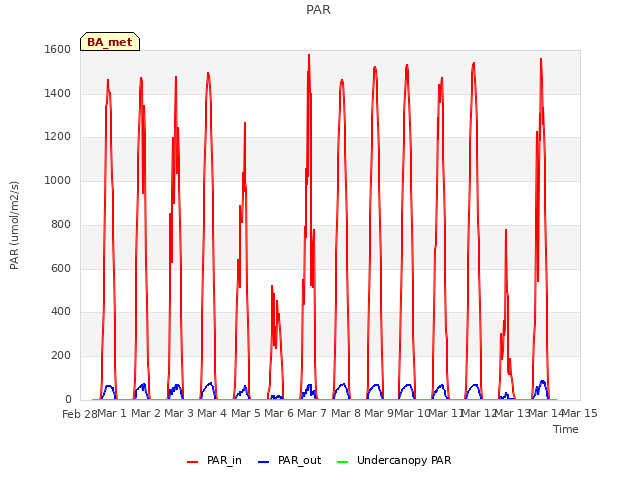
Task: Click the Mar 7 PAR_in peak near 1580
Action: [309, 56]
